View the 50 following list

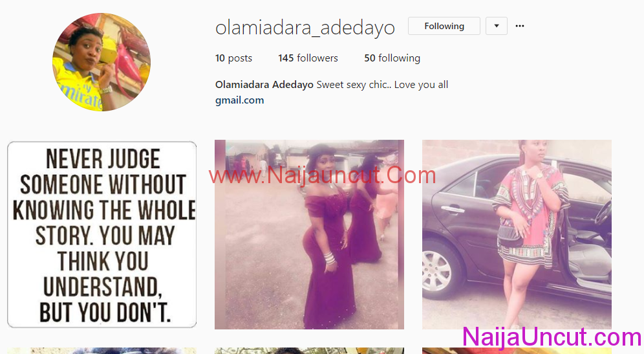392,58
